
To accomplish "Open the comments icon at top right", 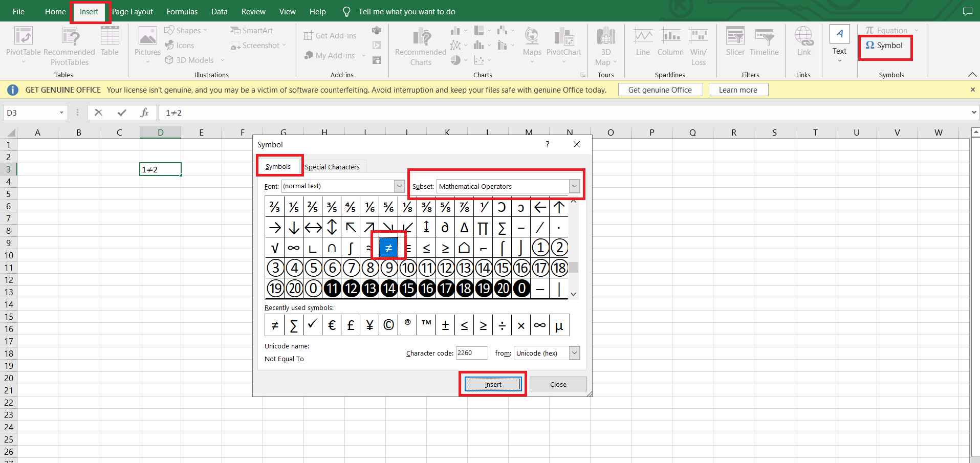I will (967, 11).
